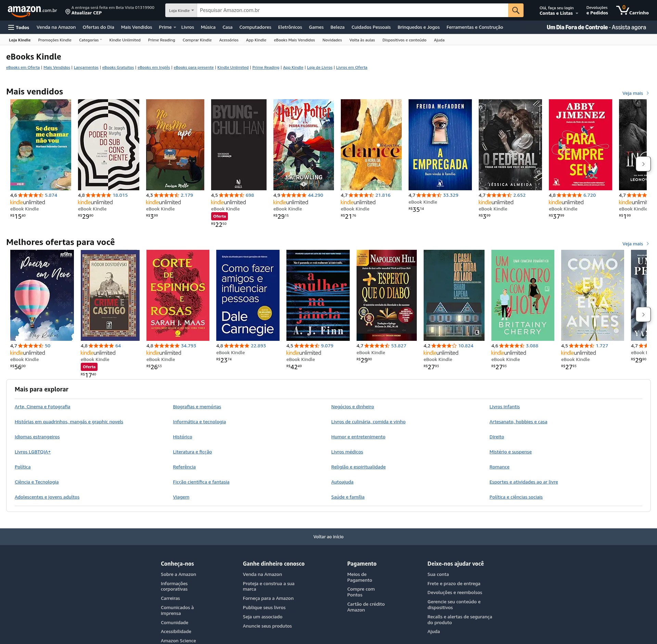Click 44.290 reviews count for Harry Potter
Image resolution: width=657 pixels, height=644 pixels.
tap(315, 195)
